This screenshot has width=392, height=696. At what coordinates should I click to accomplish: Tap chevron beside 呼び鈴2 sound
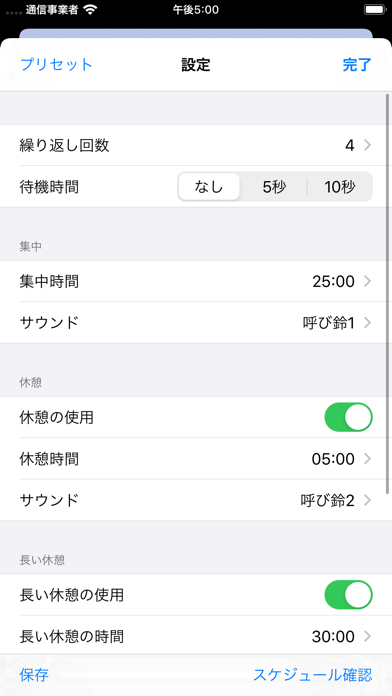(x=367, y=500)
